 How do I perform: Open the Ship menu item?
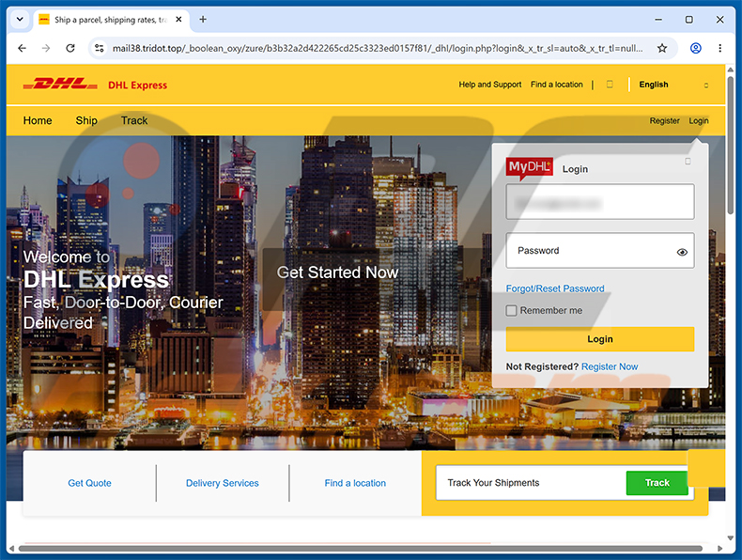tap(86, 120)
